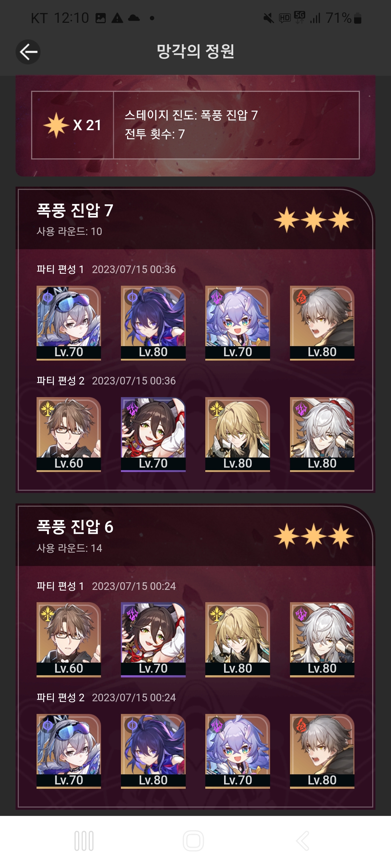Tap the star icon beside X 21
The height and width of the screenshot is (868, 391).
click(56, 125)
